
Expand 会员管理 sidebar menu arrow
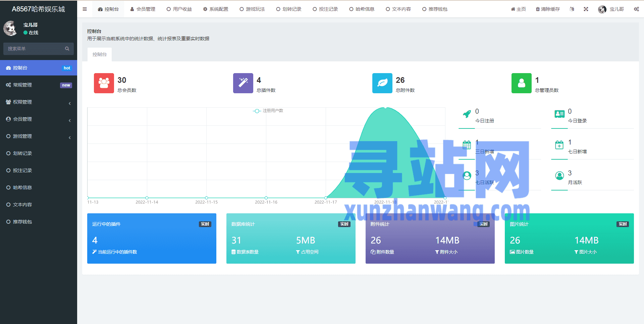coord(70,120)
